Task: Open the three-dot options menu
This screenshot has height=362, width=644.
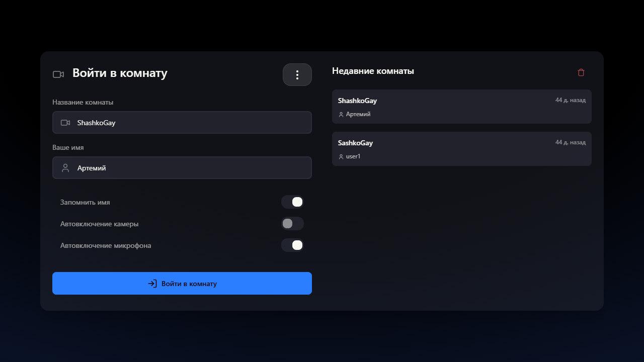Action: coord(297,75)
